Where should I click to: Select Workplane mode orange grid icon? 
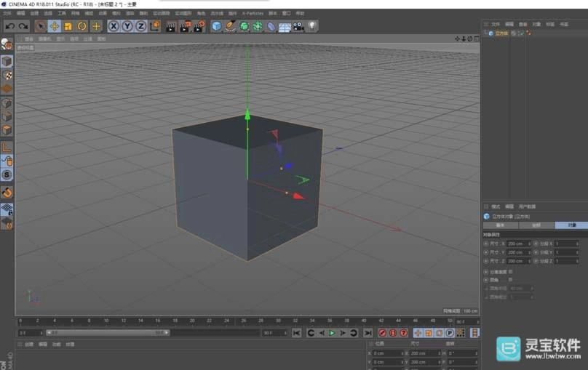pyautogui.click(x=7, y=89)
